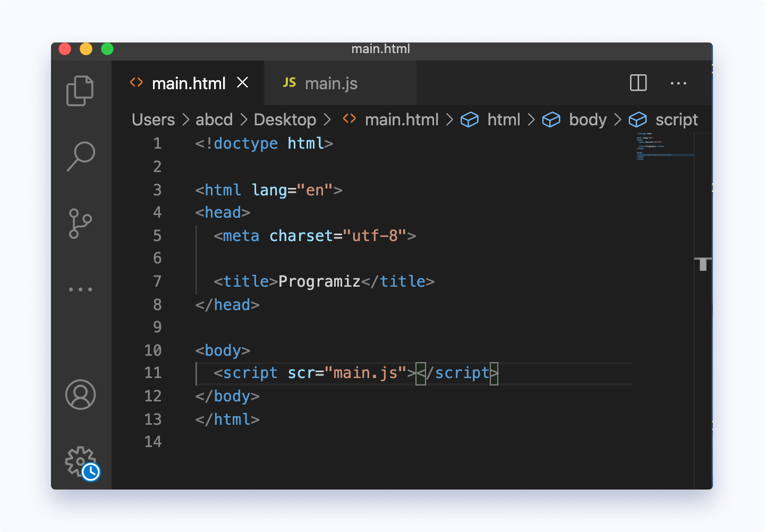
Task: Show additional views via activity bar ellipsis
Action: pyautogui.click(x=80, y=289)
